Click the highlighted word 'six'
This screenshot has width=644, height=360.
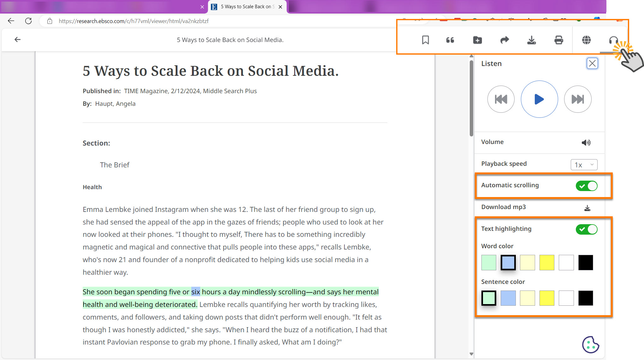[196, 292]
